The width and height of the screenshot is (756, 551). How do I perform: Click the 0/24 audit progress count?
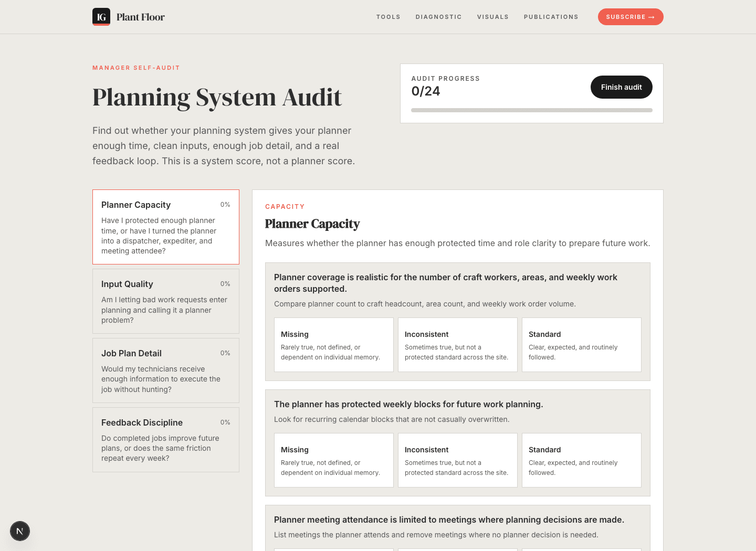point(426,91)
